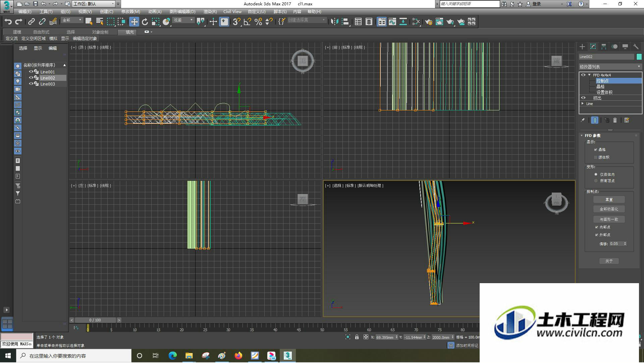
Task: Toggle the 3D Snaps button
Action: tap(236, 22)
